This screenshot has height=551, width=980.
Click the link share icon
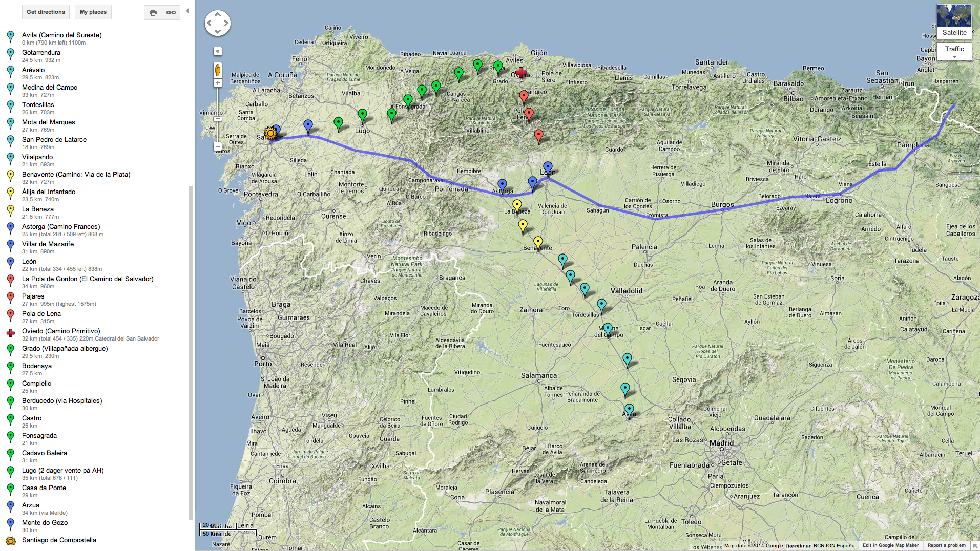171,12
